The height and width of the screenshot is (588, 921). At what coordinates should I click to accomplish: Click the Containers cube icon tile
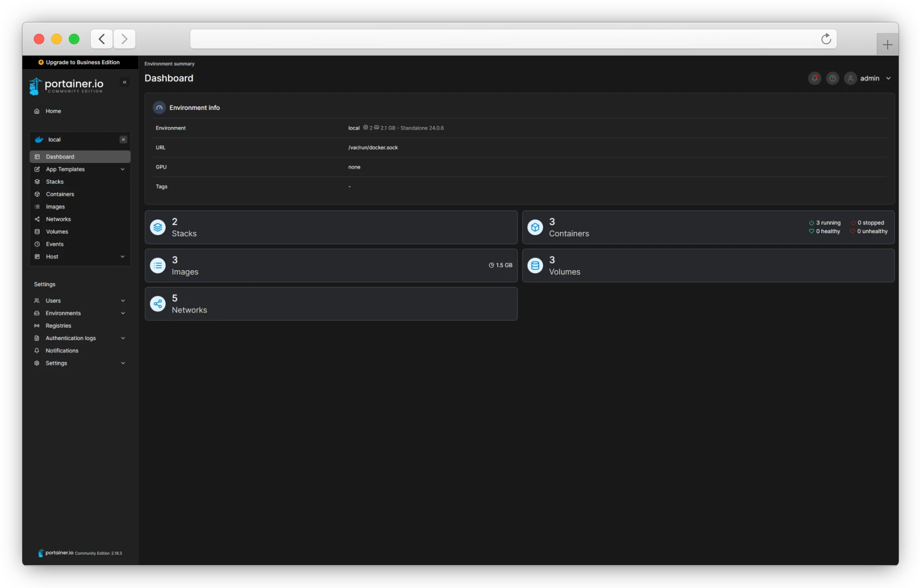tap(535, 227)
